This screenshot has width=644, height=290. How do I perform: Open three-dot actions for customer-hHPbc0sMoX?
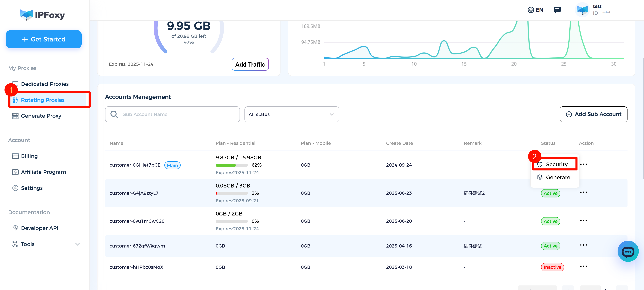pyautogui.click(x=583, y=266)
